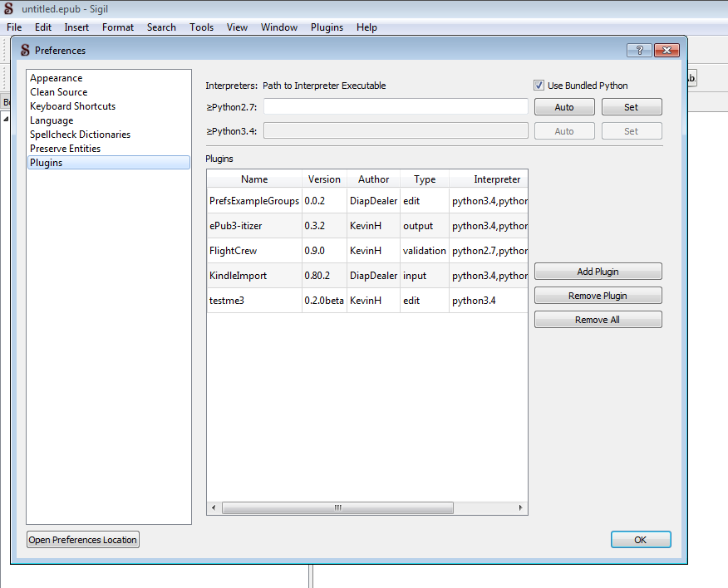Open the Plugins menu in menu bar
This screenshot has height=588, width=728.
click(327, 27)
